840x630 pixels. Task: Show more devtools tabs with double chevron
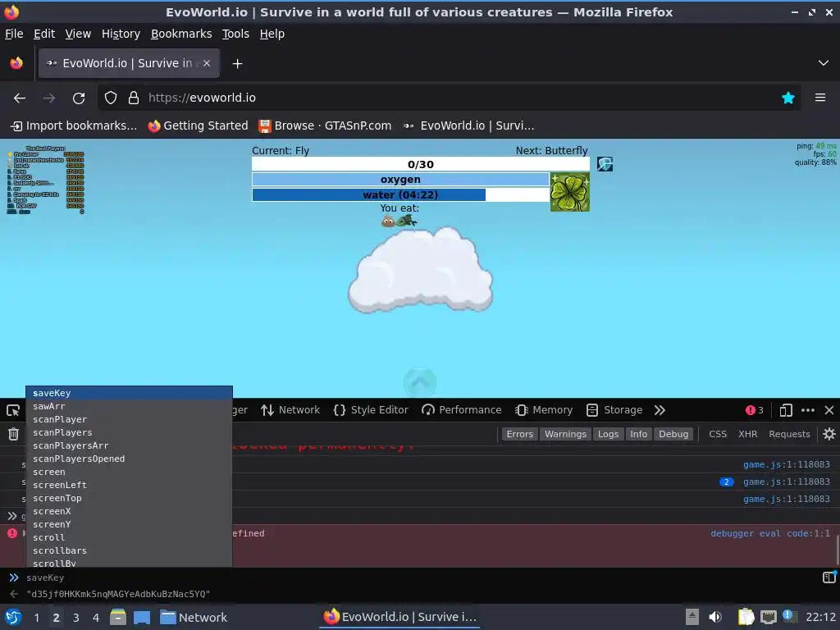click(x=660, y=410)
